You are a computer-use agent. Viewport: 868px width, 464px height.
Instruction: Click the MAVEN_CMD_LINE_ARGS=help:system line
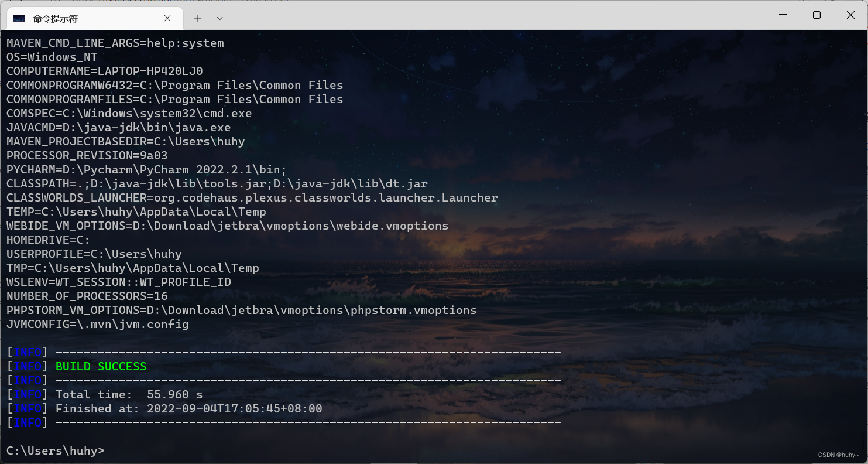(x=115, y=43)
